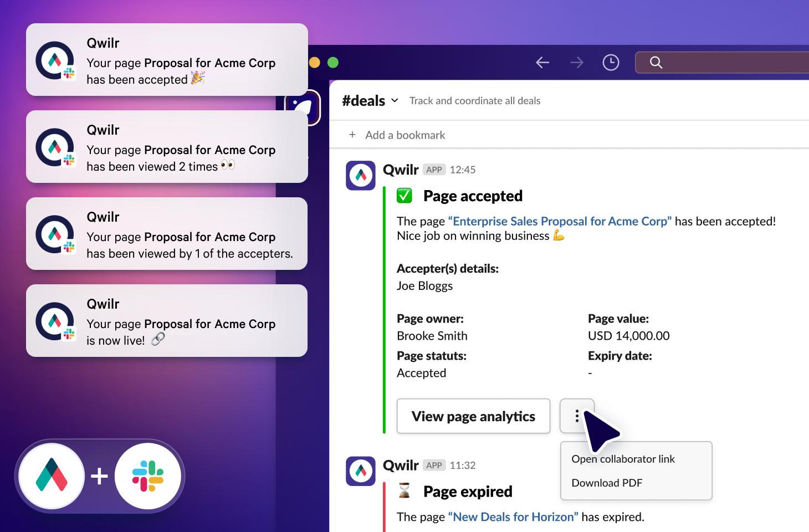The height and width of the screenshot is (532, 809).
Task: Open the Qwilr sender name at 11:32
Action: (401, 465)
